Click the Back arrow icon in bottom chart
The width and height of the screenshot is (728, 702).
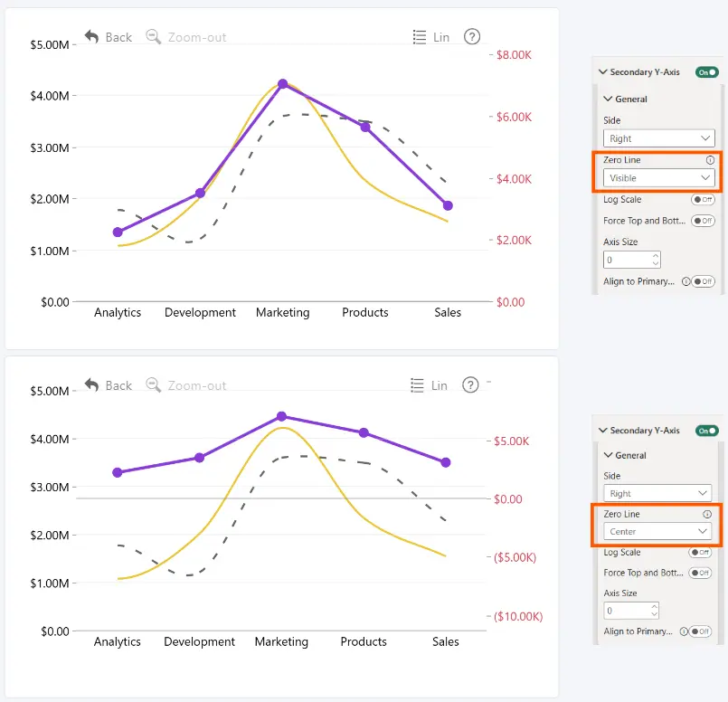click(91, 384)
